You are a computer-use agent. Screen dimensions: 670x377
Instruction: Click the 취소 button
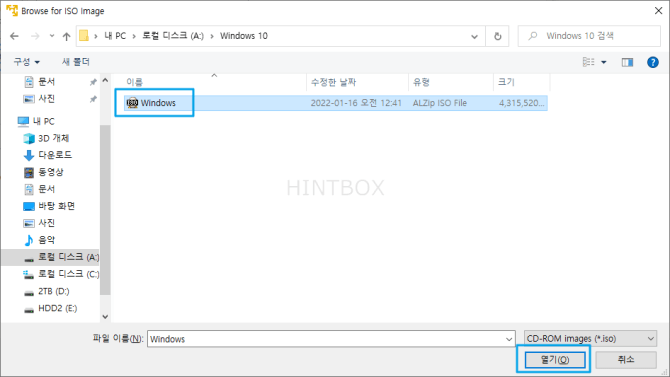pyautogui.click(x=626, y=360)
